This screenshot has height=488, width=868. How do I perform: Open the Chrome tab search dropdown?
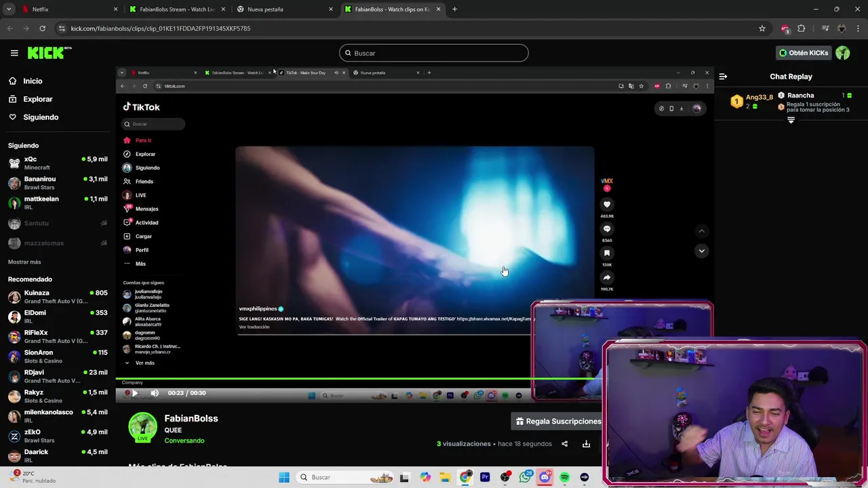tap(9, 9)
